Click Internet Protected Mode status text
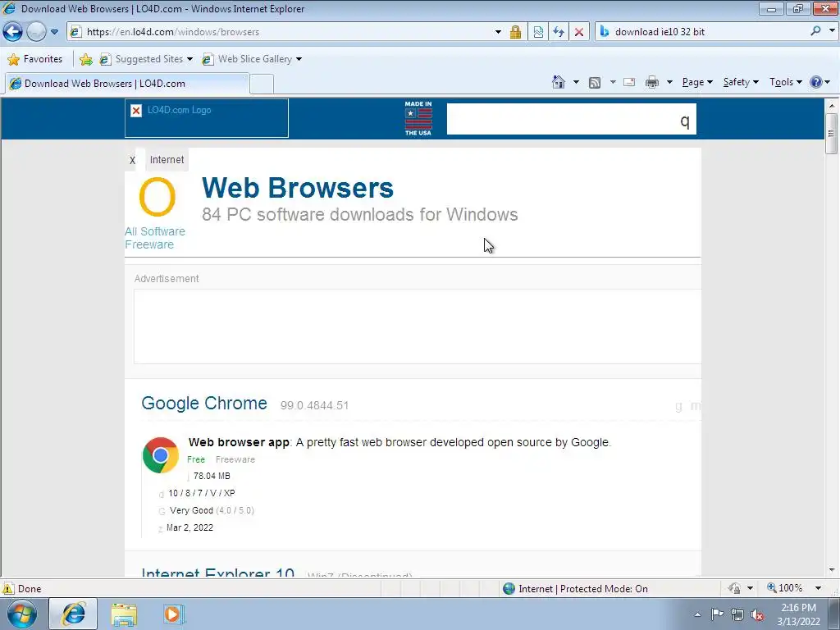The height and width of the screenshot is (630, 840). 583,589
